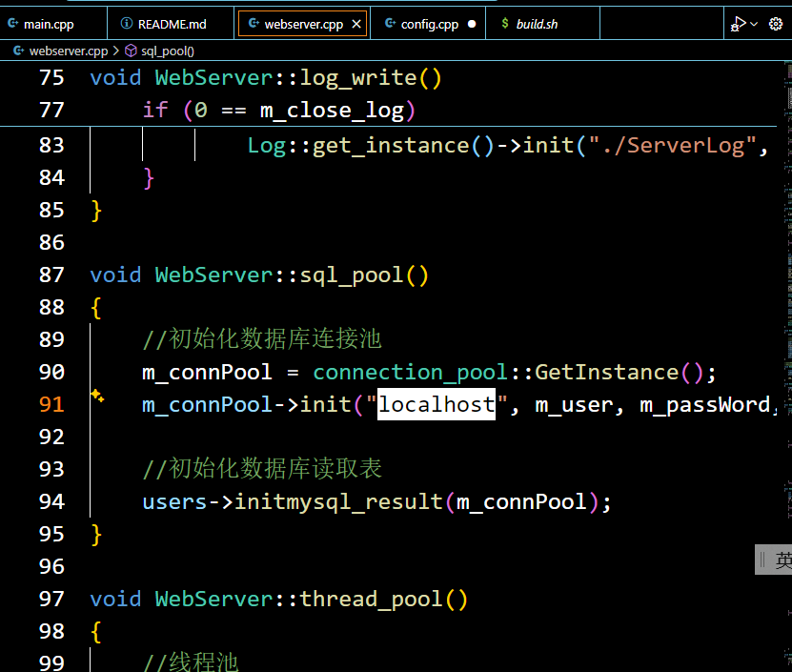
Task: Click the "./ServerLog" string on line 83
Action: click(x=672, y=146)
